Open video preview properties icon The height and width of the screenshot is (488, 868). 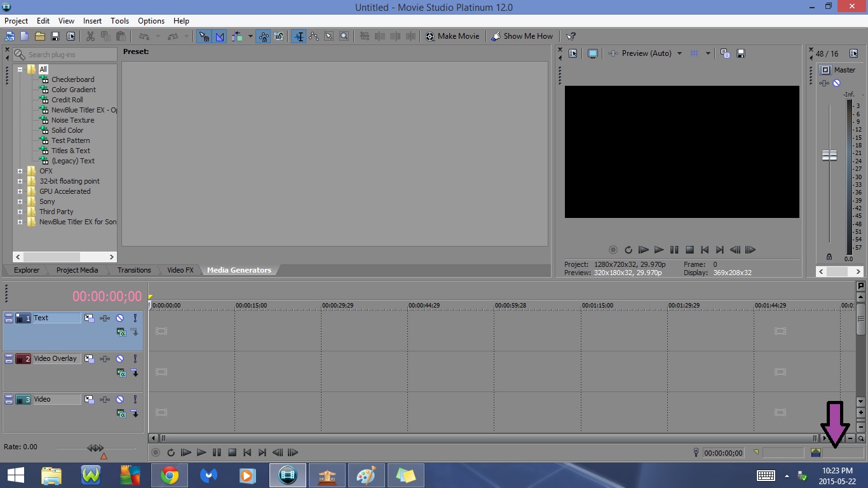tap(573, 53)
